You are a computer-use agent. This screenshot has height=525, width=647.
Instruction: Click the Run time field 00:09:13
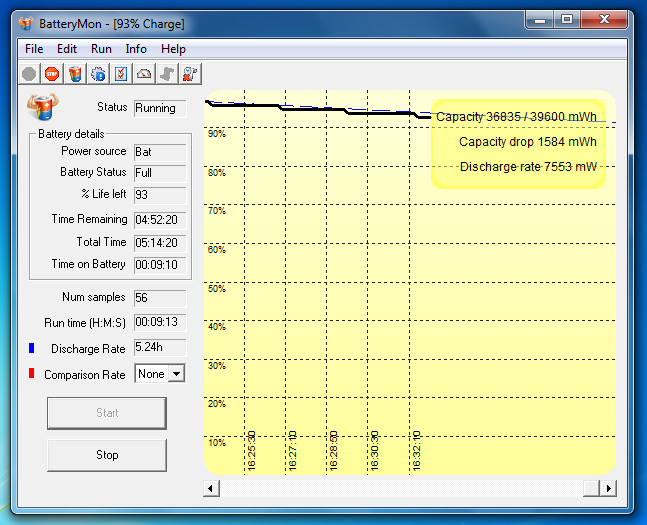(160, 322)
